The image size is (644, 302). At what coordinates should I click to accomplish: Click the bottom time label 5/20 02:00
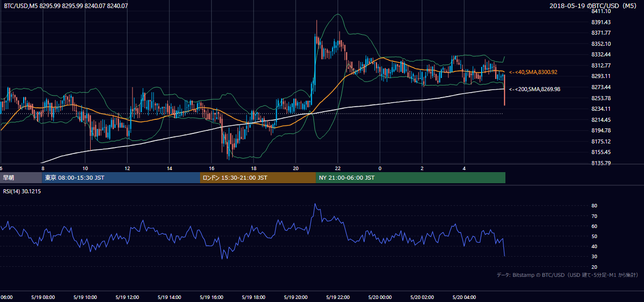pos(421,297)
